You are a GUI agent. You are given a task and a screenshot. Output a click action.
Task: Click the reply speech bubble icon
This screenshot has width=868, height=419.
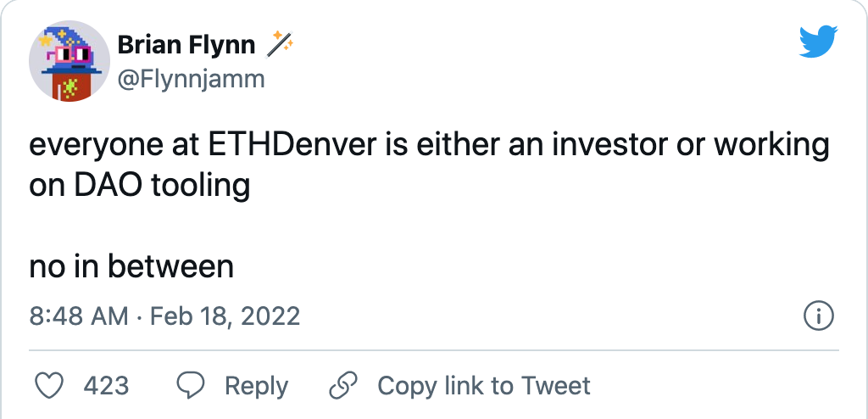point(189,386)
